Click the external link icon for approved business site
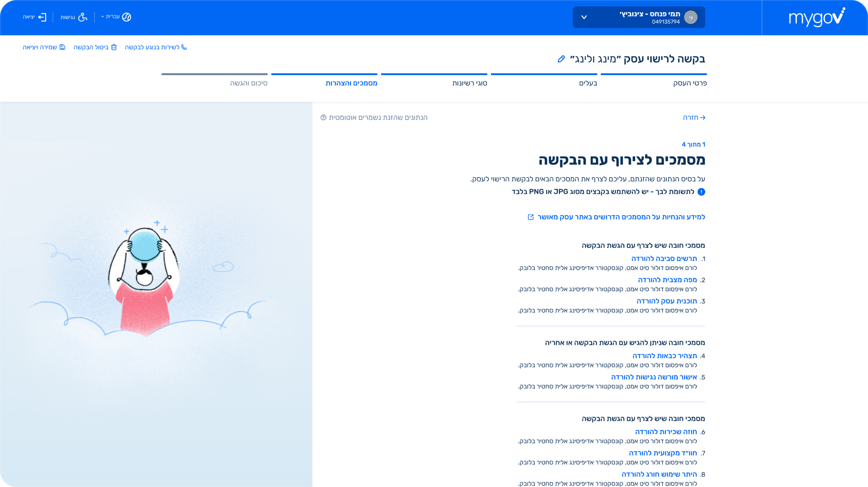The width and height of the screenshot is (868, 487). (531, 217)
